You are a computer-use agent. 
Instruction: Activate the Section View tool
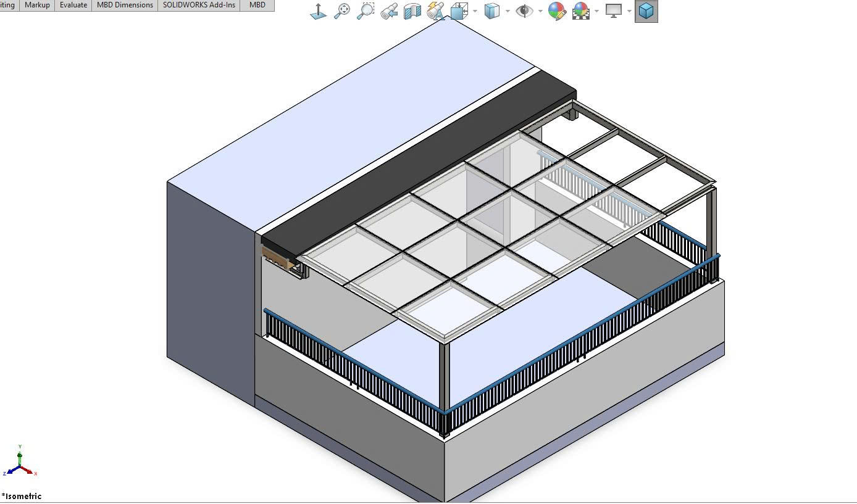[x=412, y=11]
